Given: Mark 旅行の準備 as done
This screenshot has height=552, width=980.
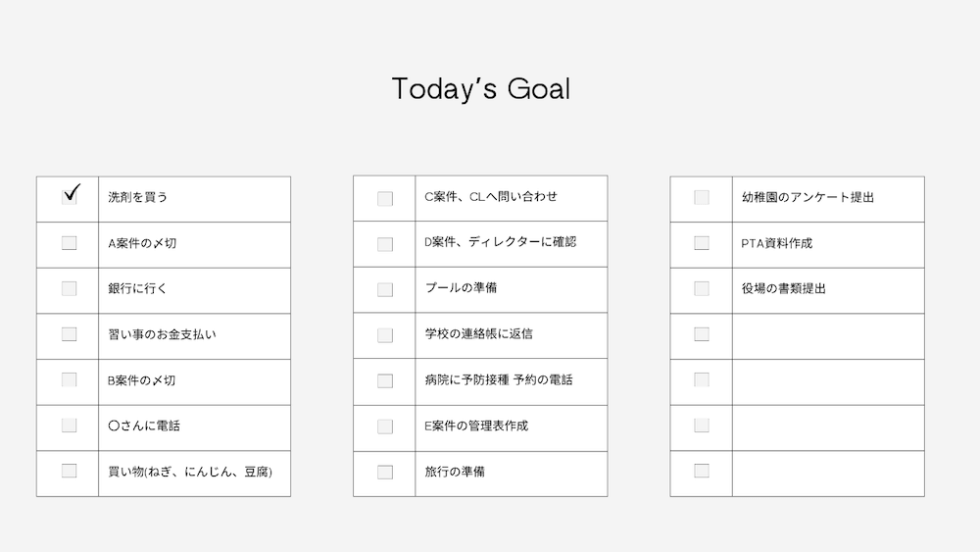Looking at the screenshot, I should click(x=385, y=472).
